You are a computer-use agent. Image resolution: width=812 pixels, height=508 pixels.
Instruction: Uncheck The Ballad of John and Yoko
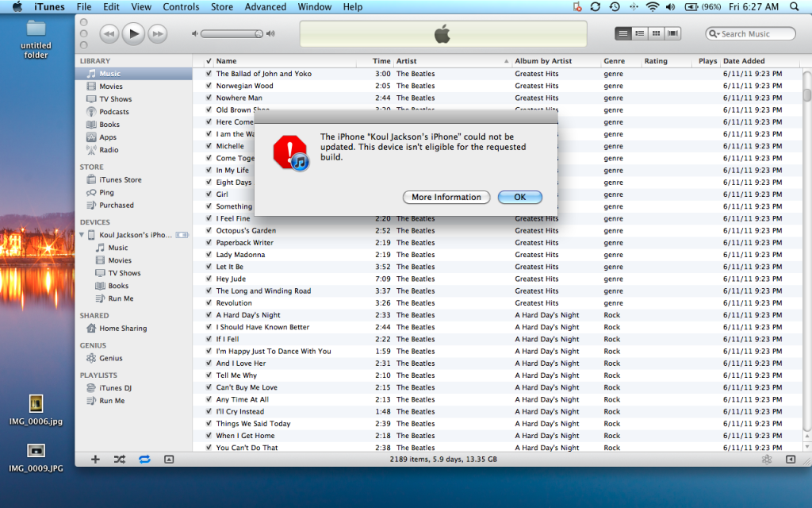pos(209,74)
